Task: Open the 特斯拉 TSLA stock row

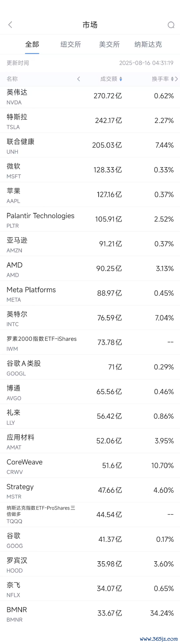Action: point(90,121)
